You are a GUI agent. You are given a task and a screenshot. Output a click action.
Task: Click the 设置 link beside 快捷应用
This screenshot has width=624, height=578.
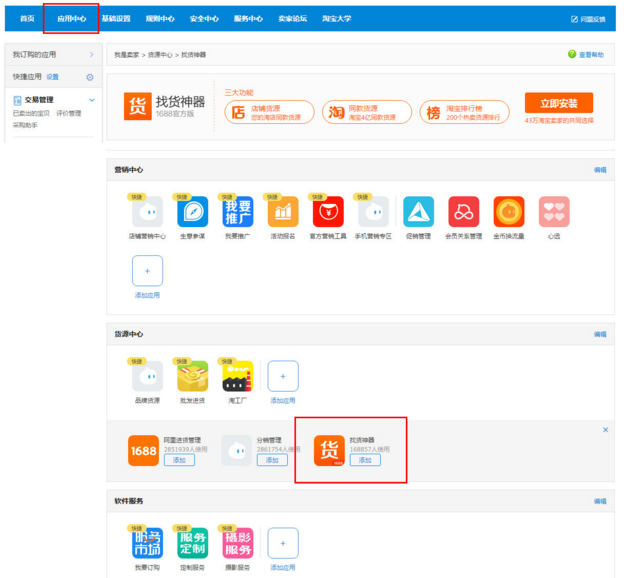click(x=53, y=77)
